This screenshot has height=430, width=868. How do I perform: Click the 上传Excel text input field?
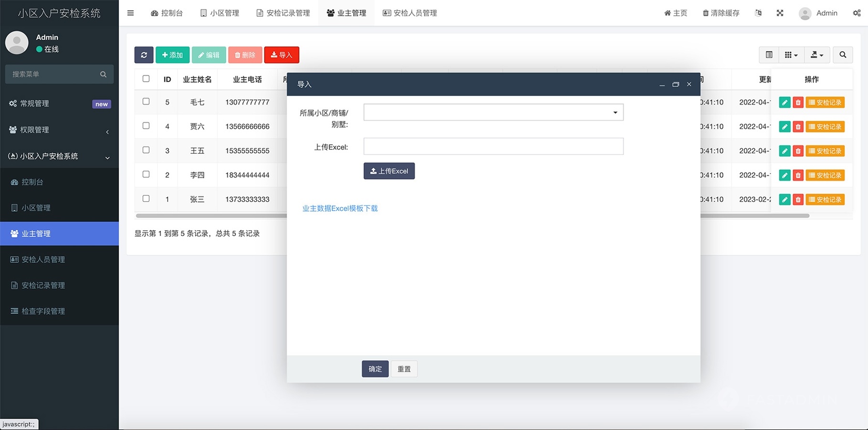493,146
